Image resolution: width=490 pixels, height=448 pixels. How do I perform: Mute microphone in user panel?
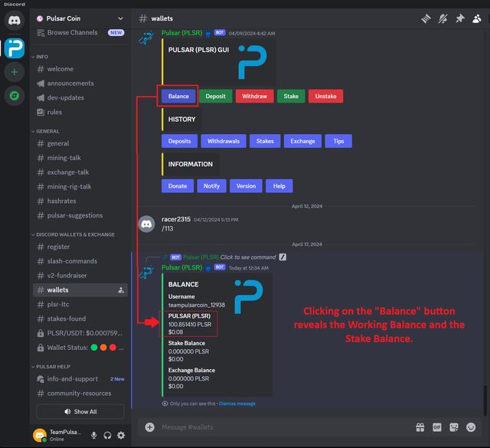tap(93, 435)
